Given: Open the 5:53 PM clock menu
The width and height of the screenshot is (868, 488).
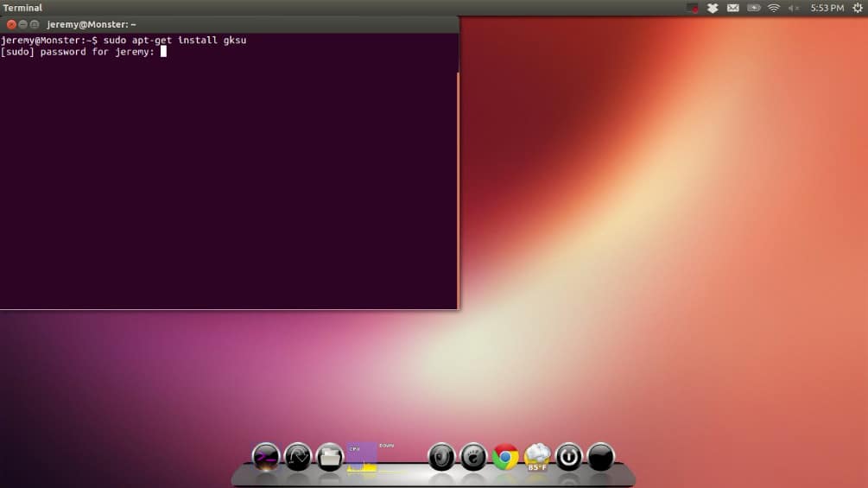Looking at the screenshot, I should pyautogui.click(x=827, y=8).
